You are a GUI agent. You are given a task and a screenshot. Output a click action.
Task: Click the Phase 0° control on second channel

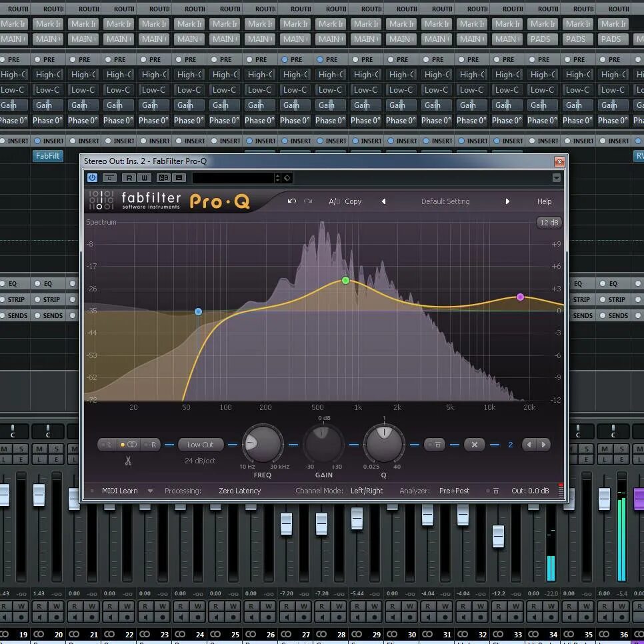click(47, 121)
